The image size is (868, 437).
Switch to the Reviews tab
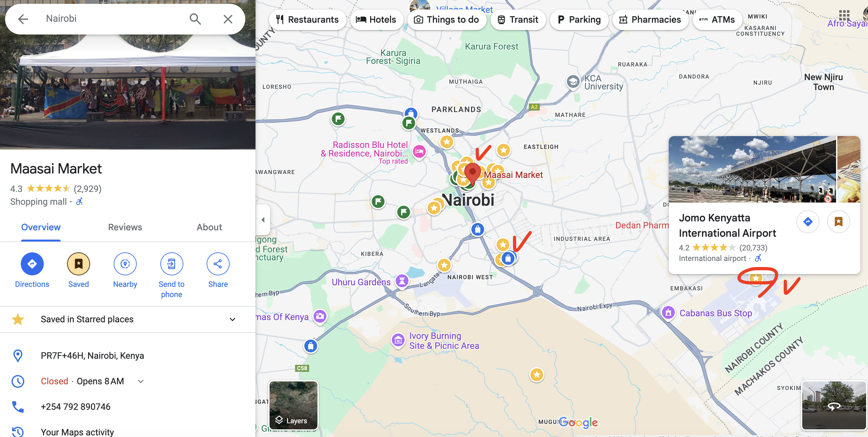[x=125, y=227]
